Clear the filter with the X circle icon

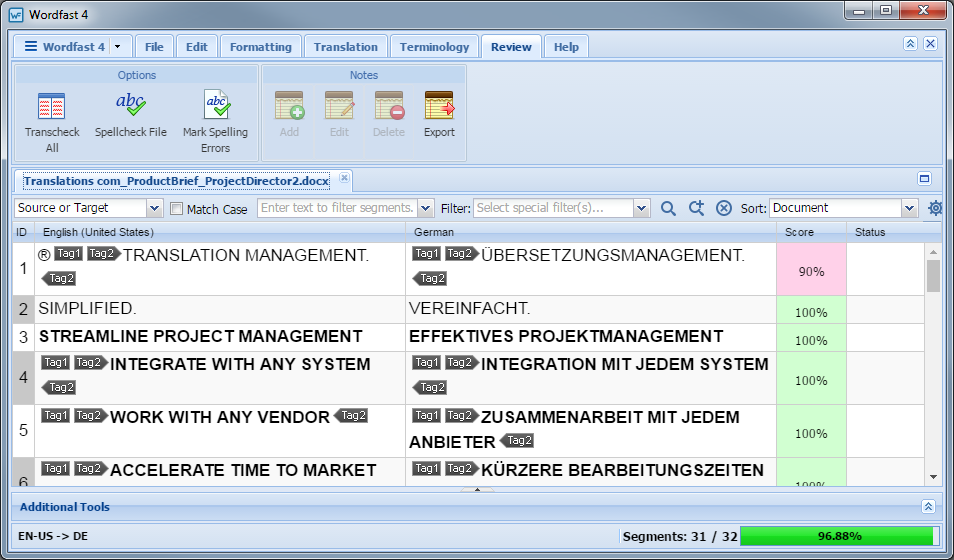723,208
